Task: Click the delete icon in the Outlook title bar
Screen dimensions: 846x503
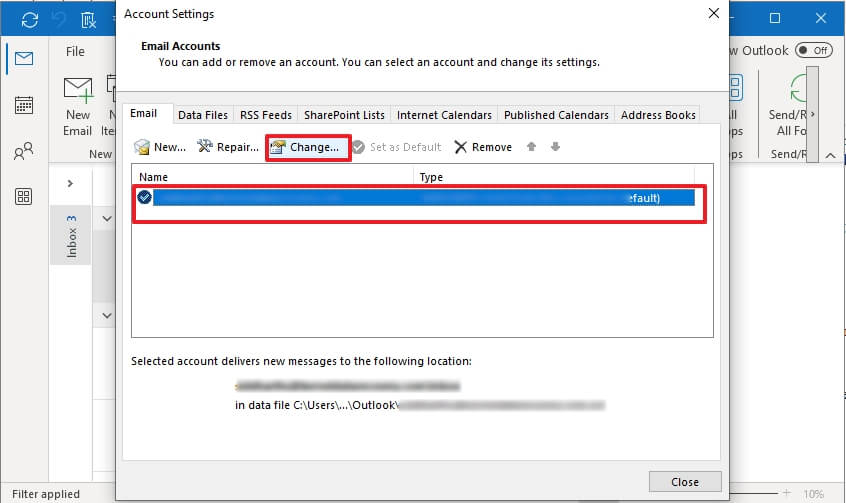Action: [88, 21]
